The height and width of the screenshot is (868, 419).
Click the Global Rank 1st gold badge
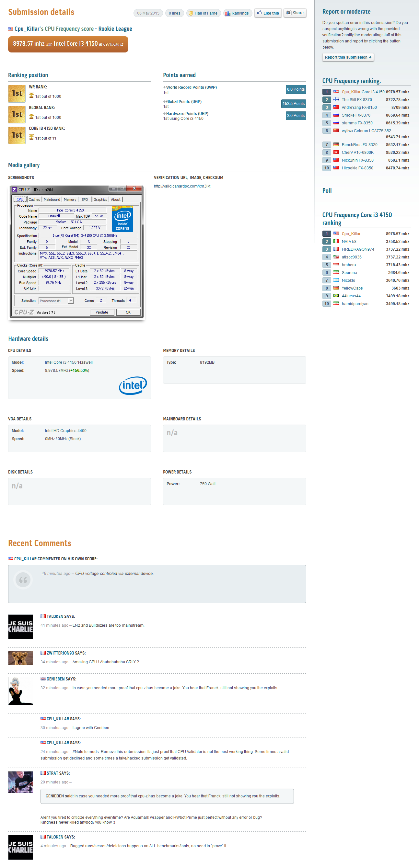(17, 115)
